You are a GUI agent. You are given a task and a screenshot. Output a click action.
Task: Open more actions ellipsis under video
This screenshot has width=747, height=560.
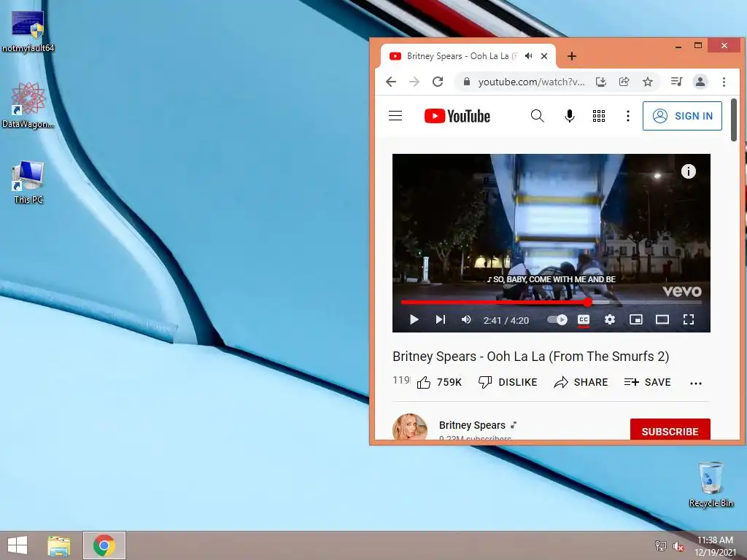696,384
